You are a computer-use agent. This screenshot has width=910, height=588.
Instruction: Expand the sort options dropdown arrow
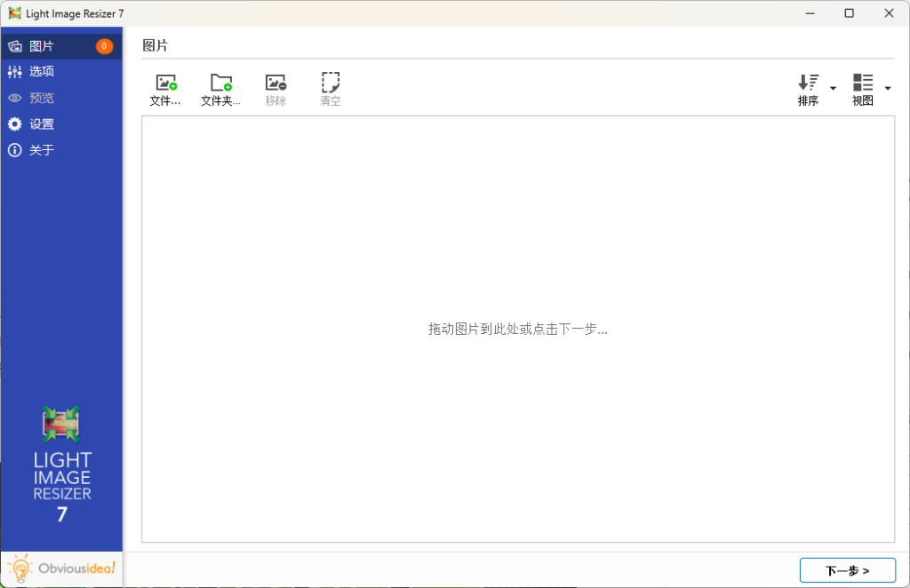[x=832, y=89]
